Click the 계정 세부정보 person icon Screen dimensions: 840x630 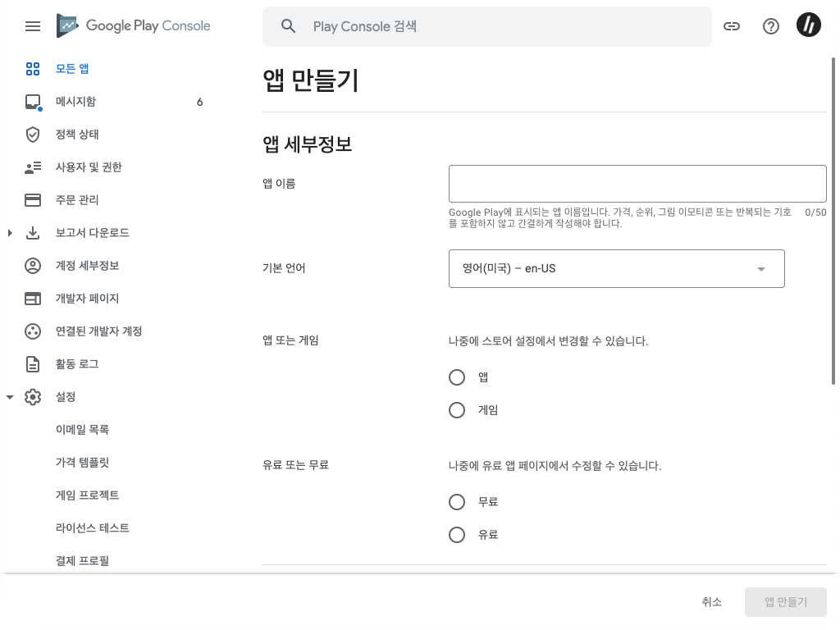[x=33, y=266]
